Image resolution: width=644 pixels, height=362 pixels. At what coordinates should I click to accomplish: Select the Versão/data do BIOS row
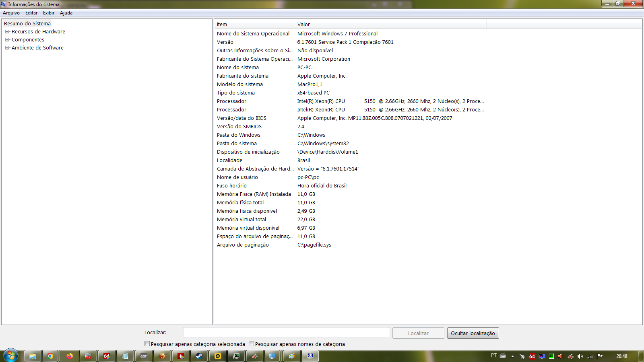click(350, 118)
